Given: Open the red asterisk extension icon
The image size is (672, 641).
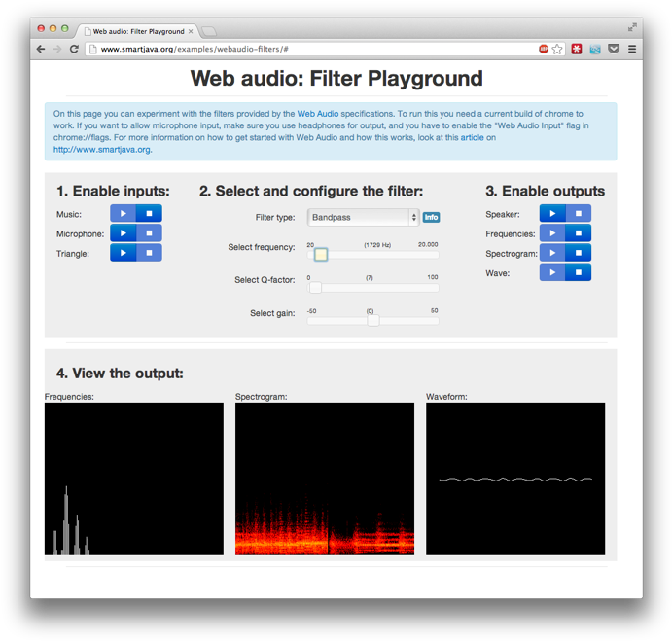Looking at the screenshot, I should tap(577, 49).
